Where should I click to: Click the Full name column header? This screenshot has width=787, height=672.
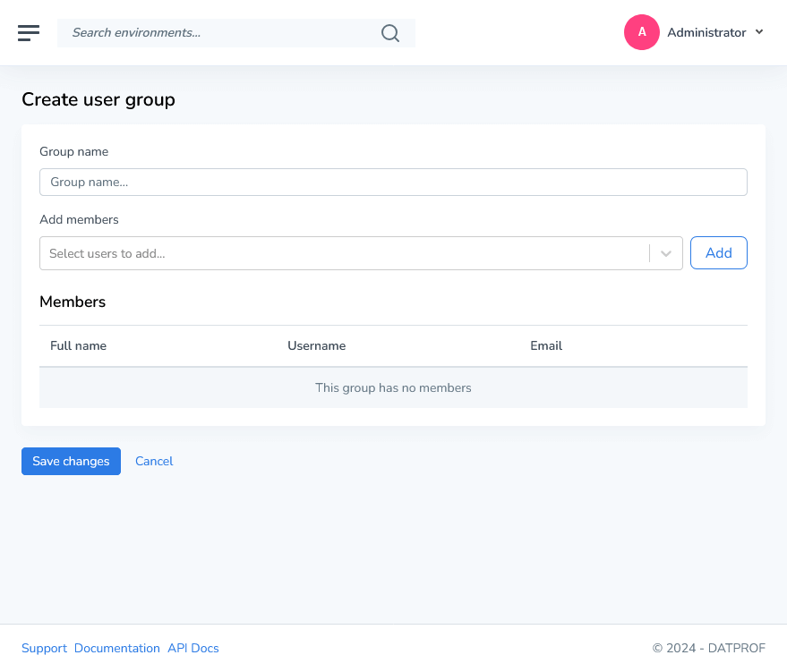point(79,345)
